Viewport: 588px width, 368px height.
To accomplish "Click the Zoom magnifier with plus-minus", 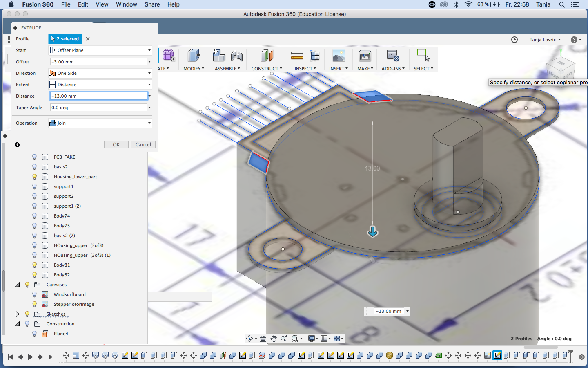I will 284,339.
